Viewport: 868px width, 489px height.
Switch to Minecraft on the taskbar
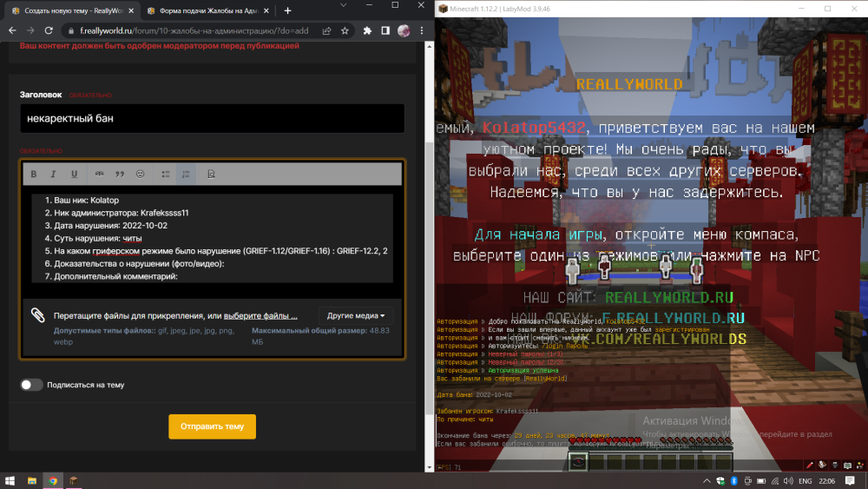[74, 480]
